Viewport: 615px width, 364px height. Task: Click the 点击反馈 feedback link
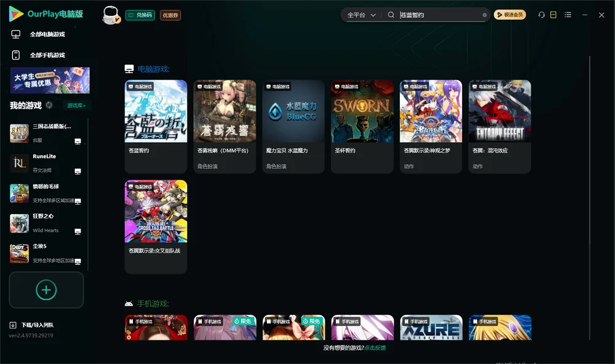375,347
